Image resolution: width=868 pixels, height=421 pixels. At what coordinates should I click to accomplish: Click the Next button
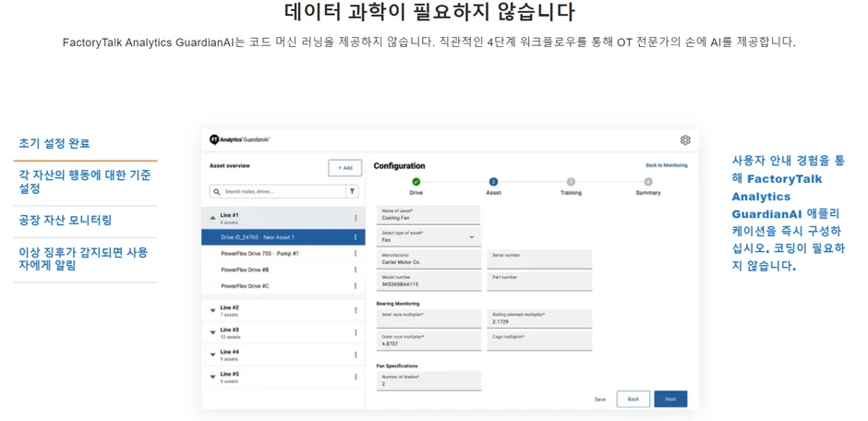670,399
